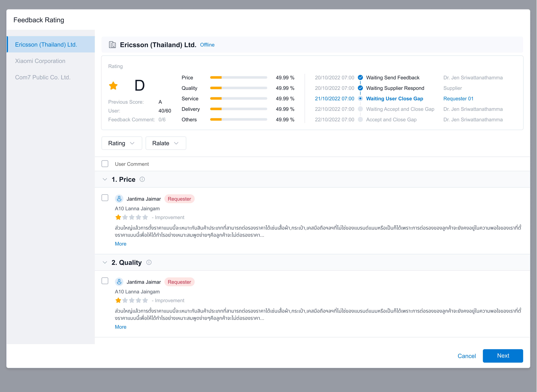Click the 21/10/2022 07:00 timestamp
This screenshot has height=392, width=537.
click(334, 98)
